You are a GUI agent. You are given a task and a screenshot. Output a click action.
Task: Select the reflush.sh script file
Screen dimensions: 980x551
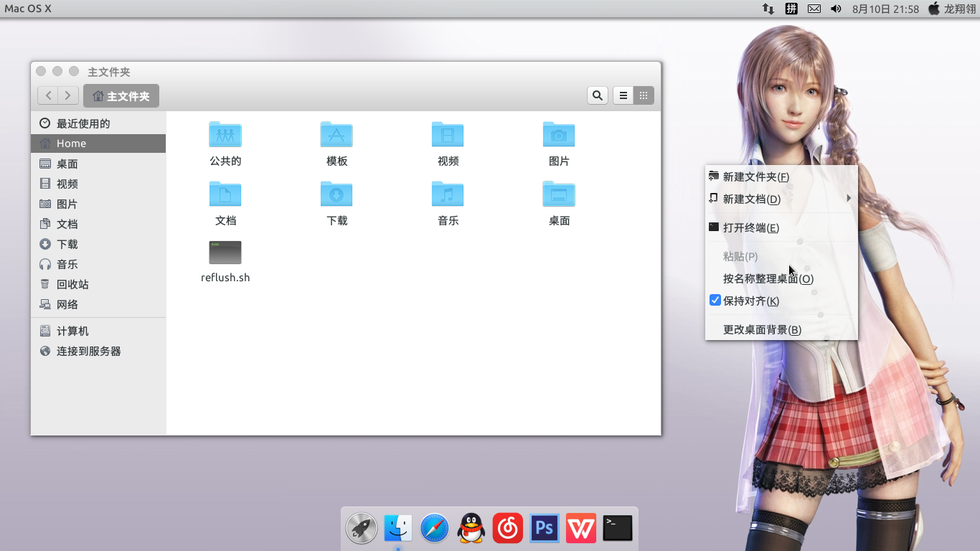(x=225, y=253)
